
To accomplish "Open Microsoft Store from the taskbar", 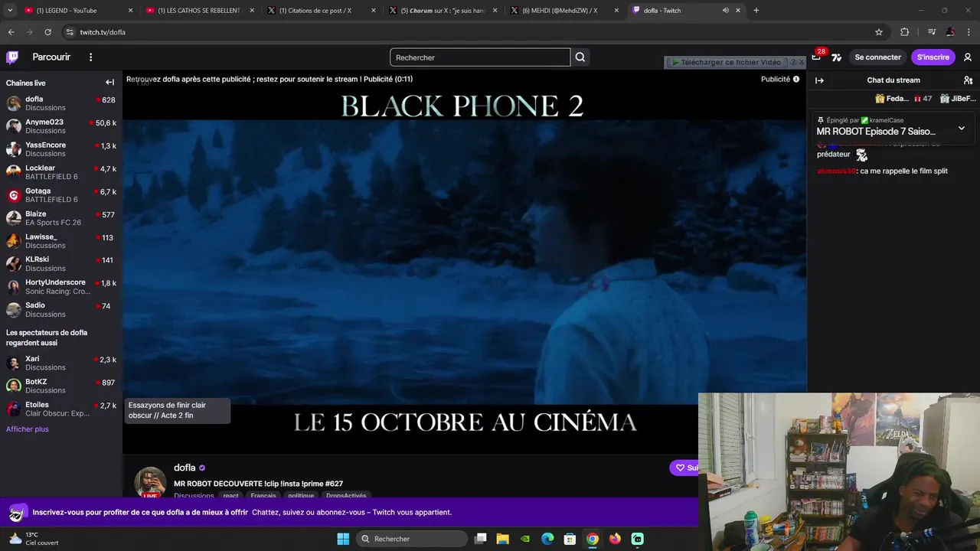I will (x=570, y=539).
